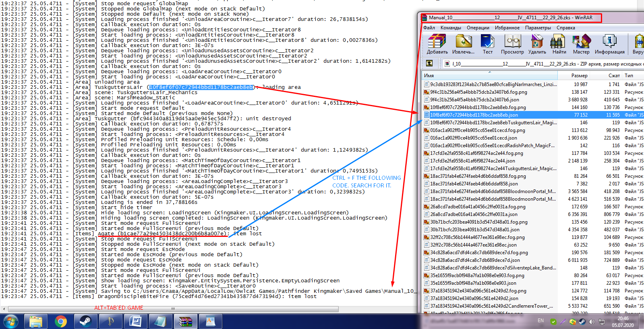Image resolution: width=644 pixels, height=329 pixels.
Task: Sort the file list by Размер column
Action: [x=574, y=76]
